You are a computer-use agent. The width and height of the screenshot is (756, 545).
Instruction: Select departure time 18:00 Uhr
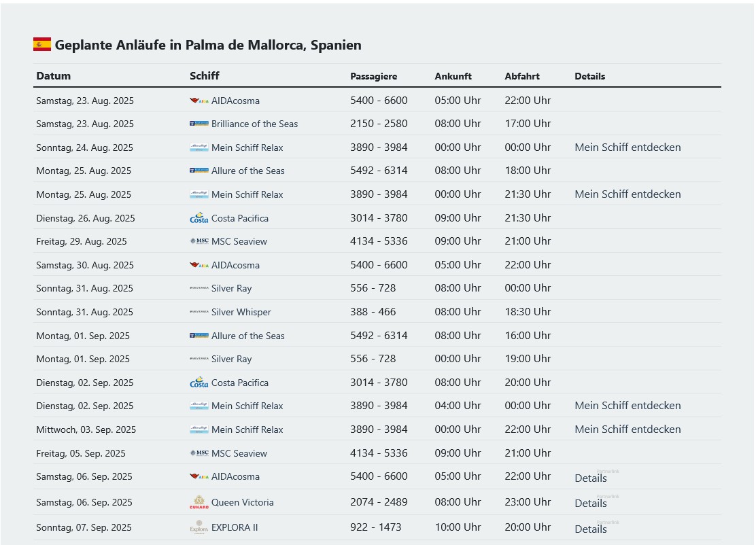(528, 170)
